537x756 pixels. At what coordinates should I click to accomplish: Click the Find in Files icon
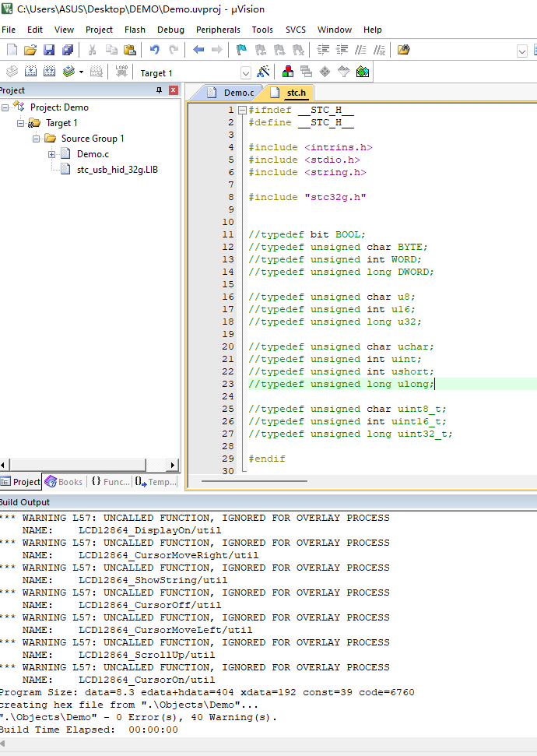[403, 50]
